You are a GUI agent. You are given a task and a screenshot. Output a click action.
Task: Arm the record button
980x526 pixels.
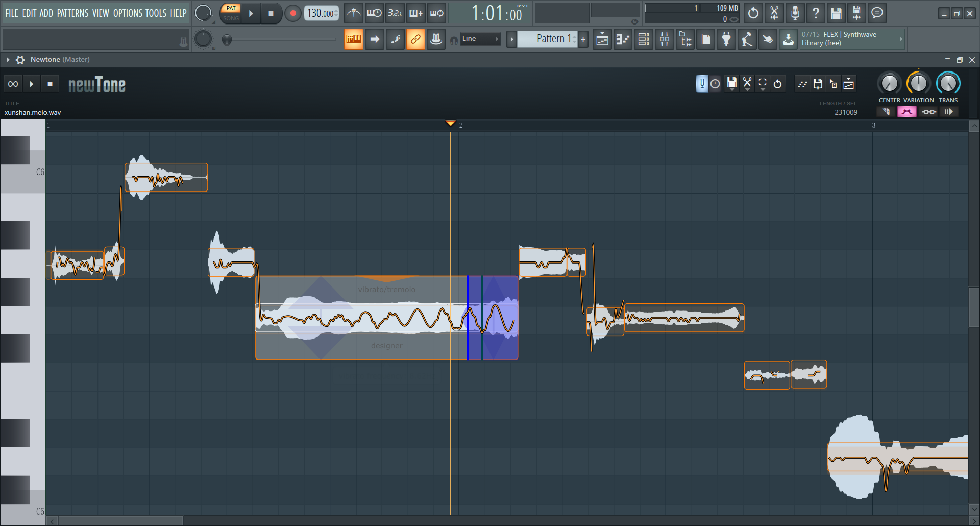pyautogui.click(x=292, y=13)
